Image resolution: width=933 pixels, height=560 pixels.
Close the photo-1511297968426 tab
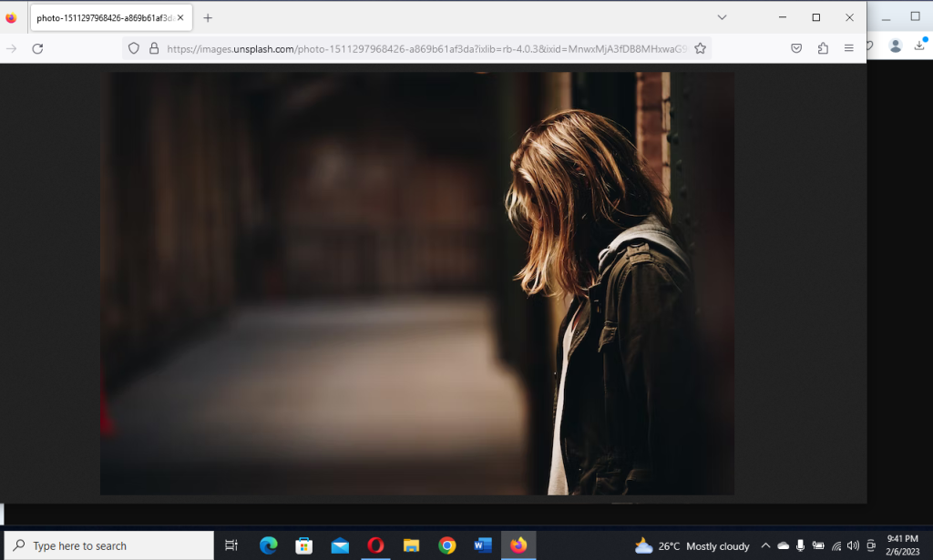point(180,17)
